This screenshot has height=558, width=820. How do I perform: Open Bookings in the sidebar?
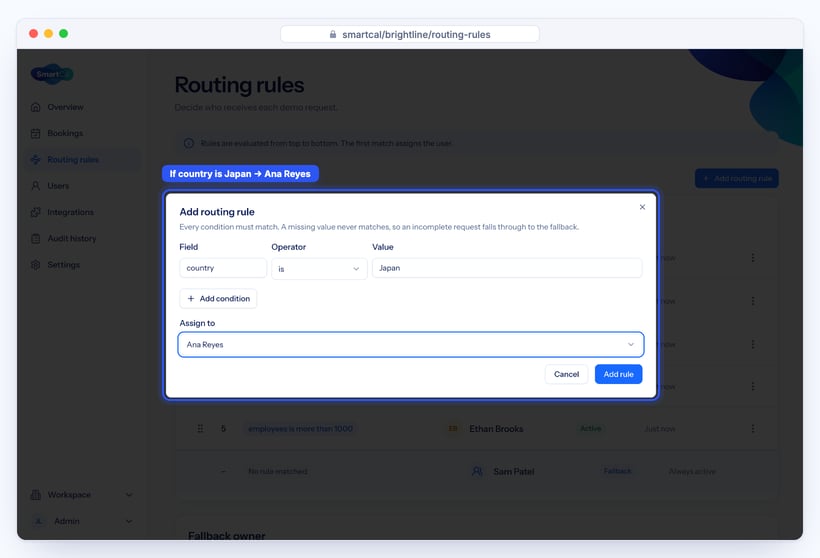click(82, 133)
